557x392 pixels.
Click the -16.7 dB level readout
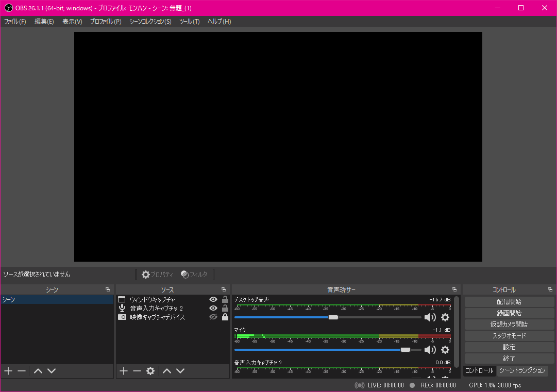pyautogui.click(x=440, y=300)
